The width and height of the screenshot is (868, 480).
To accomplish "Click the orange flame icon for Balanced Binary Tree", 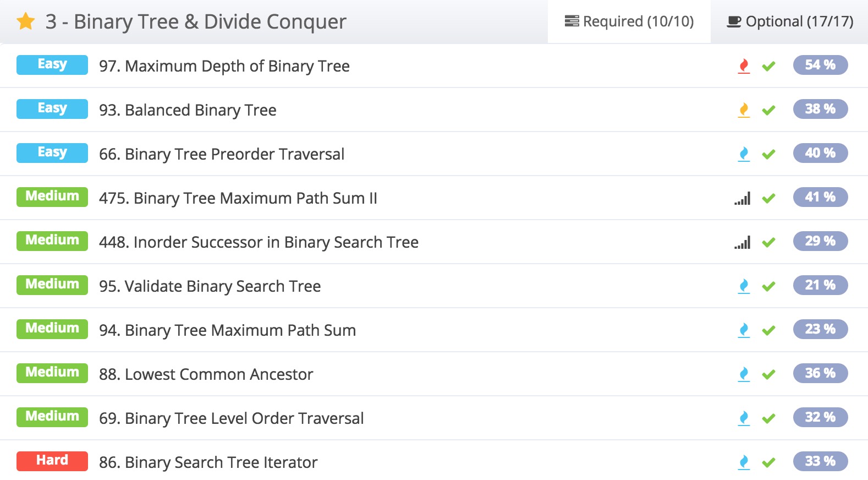I will click(x=744, y=110).
